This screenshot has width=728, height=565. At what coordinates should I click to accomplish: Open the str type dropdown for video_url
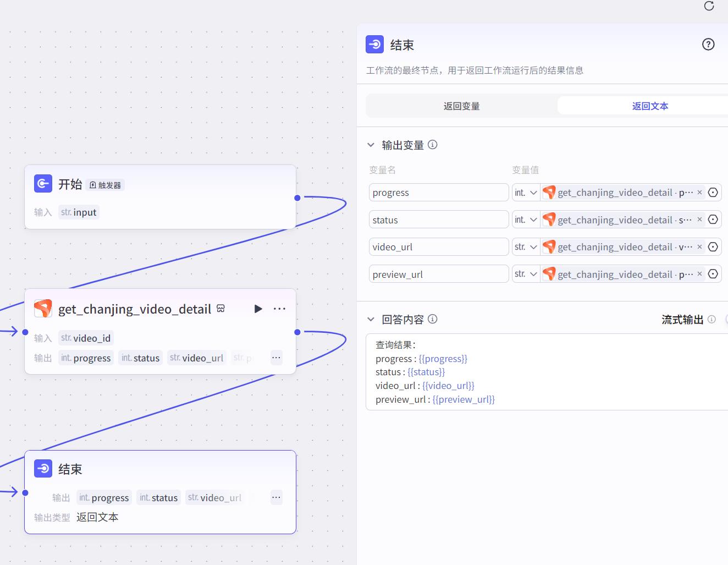(526, 247)
